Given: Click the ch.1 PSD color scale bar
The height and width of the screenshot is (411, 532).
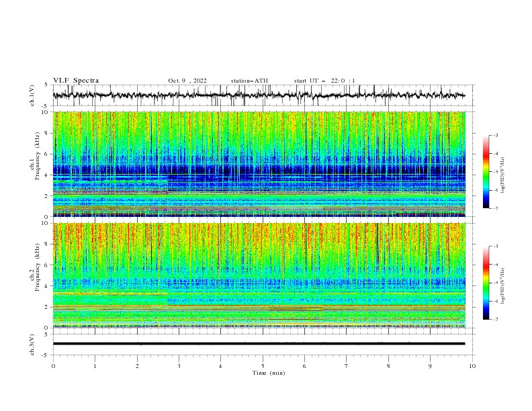Looking at the screenshot, I should (486, 172).
